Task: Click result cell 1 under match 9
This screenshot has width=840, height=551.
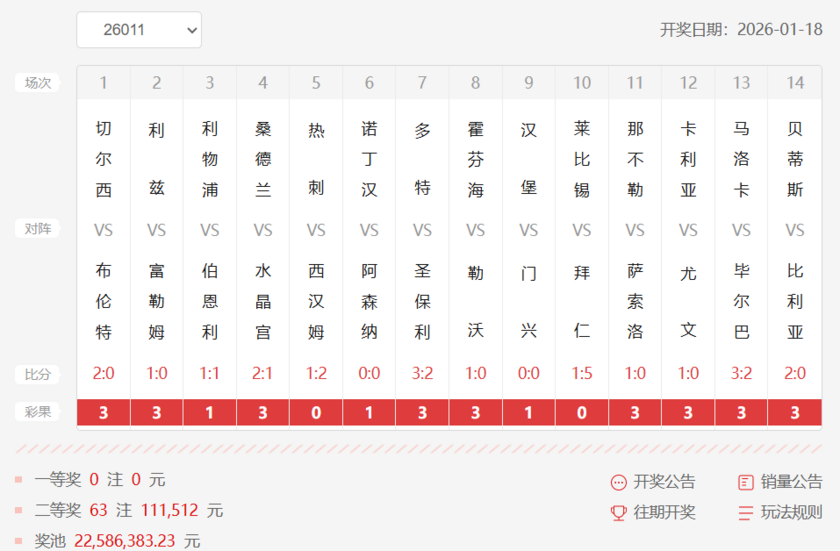Action: (x=529, y=412)
